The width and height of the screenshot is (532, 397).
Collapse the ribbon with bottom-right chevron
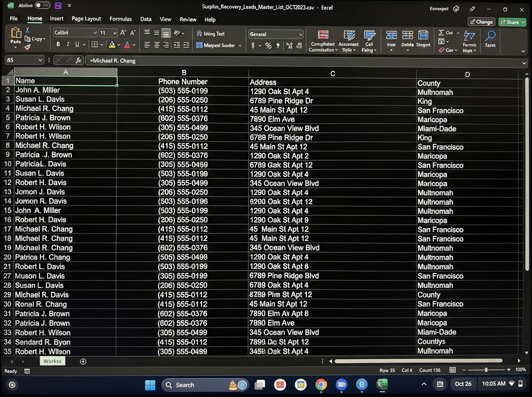[524, 51]
